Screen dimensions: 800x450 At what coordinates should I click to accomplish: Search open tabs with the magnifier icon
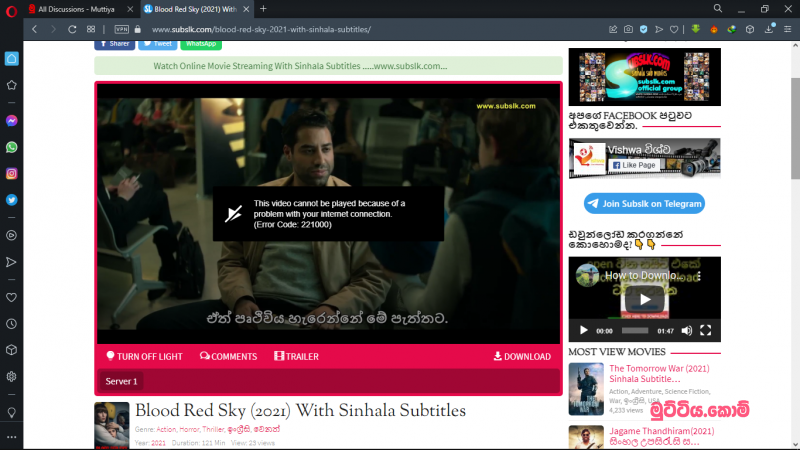pyautogui.click(x=717, y=9)
